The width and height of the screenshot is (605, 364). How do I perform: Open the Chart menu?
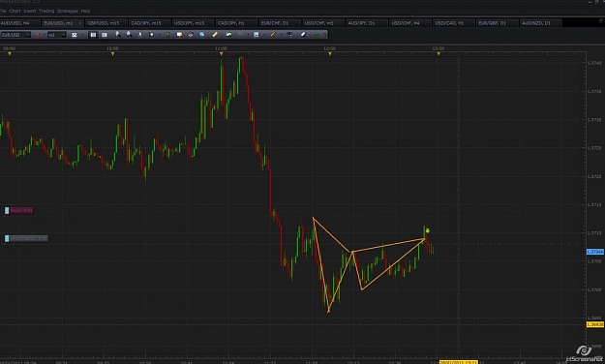pyautogui.click(x=15, y=11)
